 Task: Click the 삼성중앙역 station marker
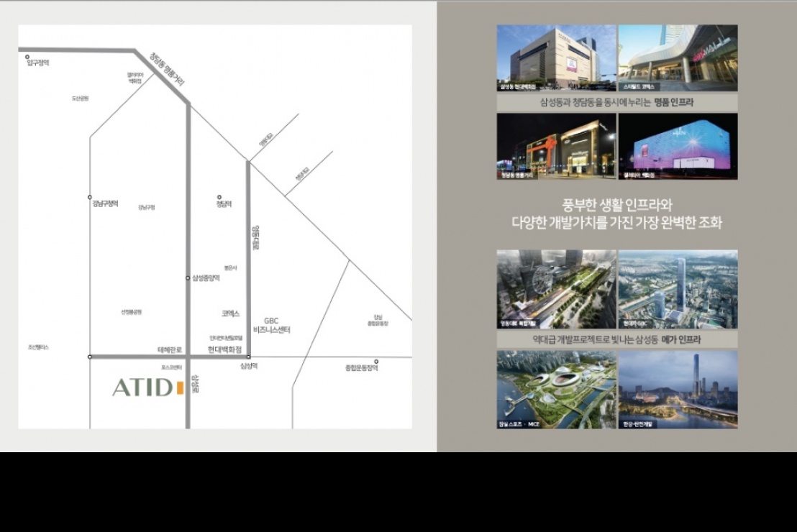click(x=188, y=278)
